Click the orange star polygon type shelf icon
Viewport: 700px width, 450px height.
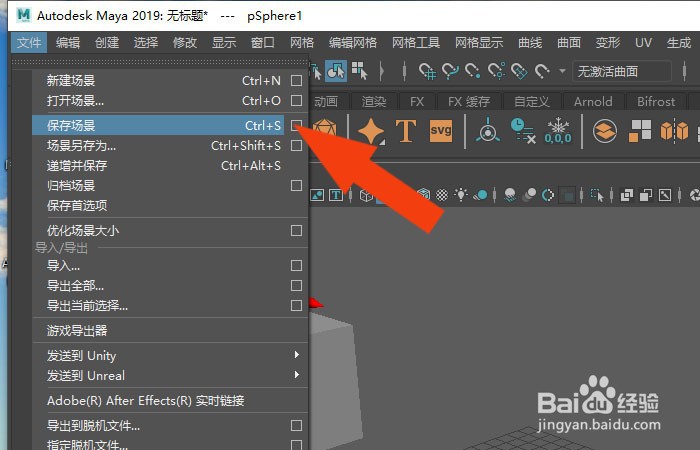(x=371, y=131)
